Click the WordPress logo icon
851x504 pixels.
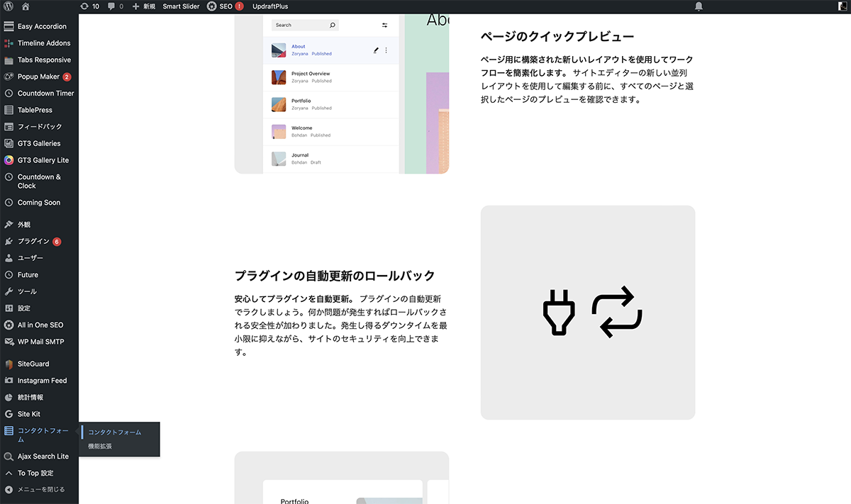9,6
